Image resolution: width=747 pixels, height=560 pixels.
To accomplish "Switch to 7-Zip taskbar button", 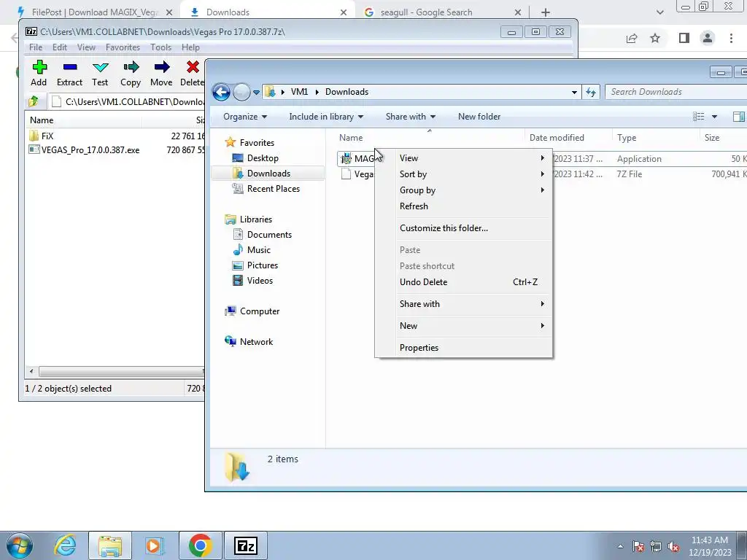I will point(246,545).
